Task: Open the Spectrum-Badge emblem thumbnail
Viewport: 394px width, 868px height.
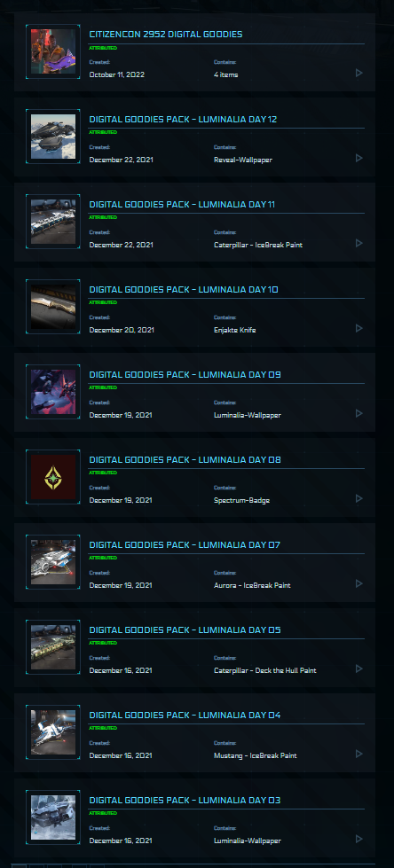Action: point(53,477)
